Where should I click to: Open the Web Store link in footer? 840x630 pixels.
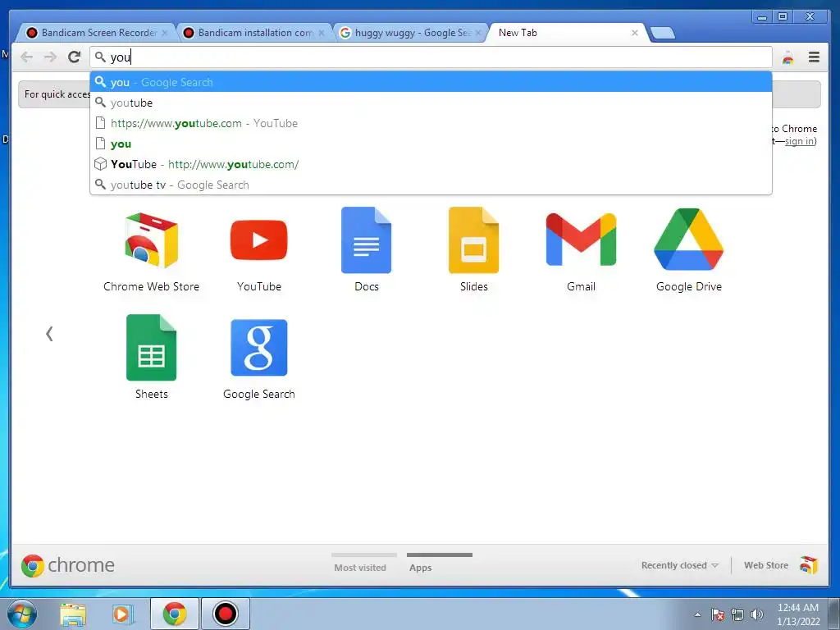(766, 565)
